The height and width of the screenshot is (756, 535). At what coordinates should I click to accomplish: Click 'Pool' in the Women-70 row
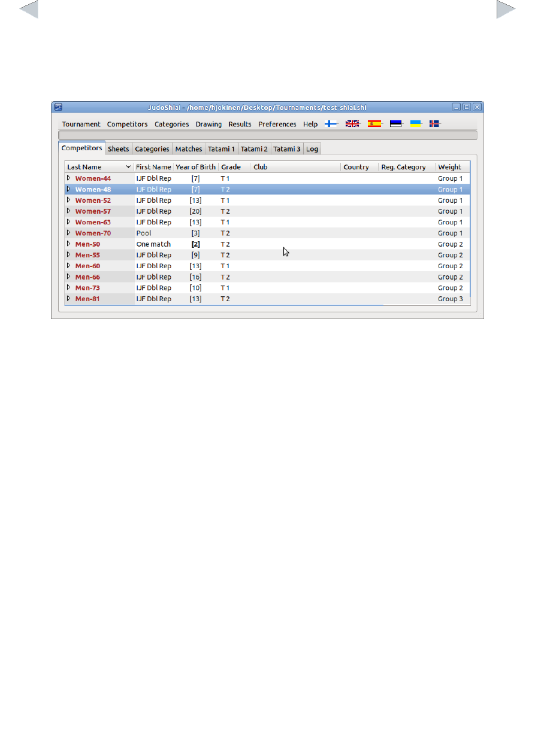click(x=144, y=233)
